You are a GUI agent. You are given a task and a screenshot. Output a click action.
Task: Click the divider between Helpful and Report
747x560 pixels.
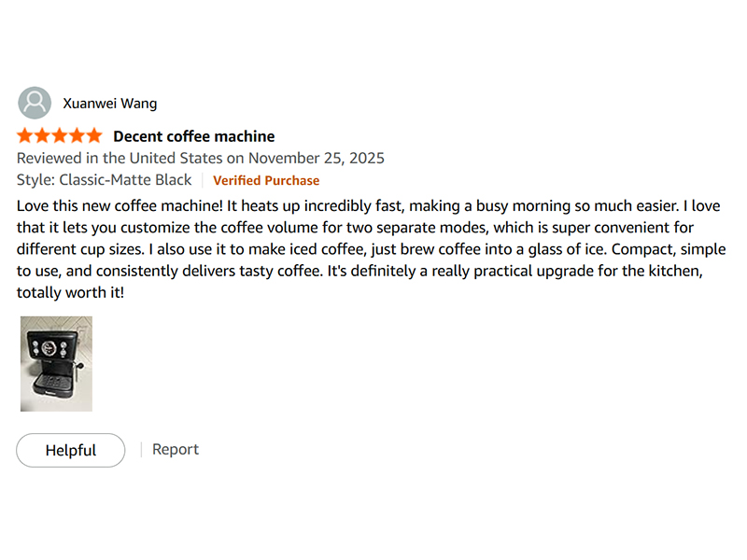[x=141, y=450]
